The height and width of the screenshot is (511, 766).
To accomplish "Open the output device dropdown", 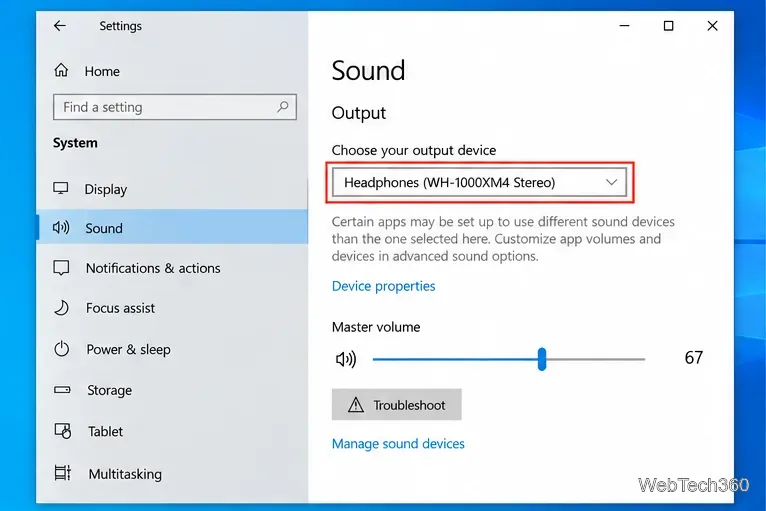I will (479, 182).
